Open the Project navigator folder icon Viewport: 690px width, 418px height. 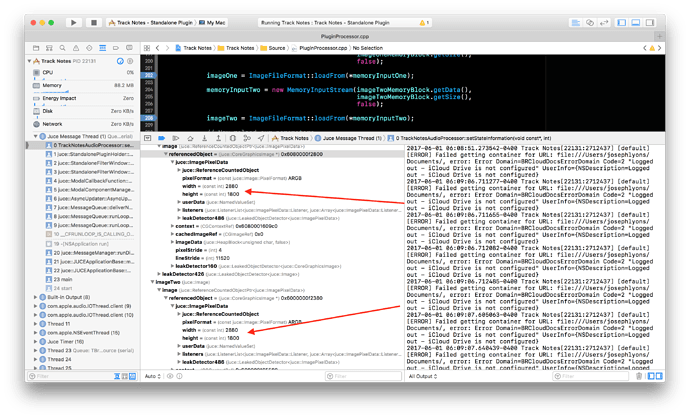(x=36, y=48)
